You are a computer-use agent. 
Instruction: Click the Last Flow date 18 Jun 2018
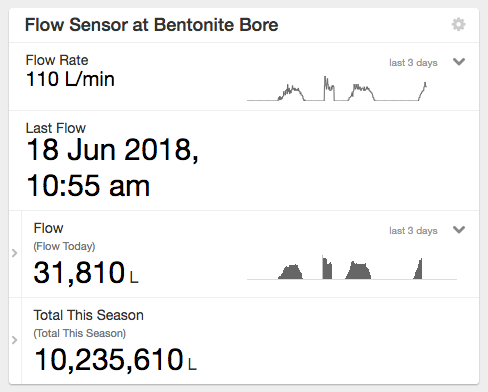click(112, 150)
